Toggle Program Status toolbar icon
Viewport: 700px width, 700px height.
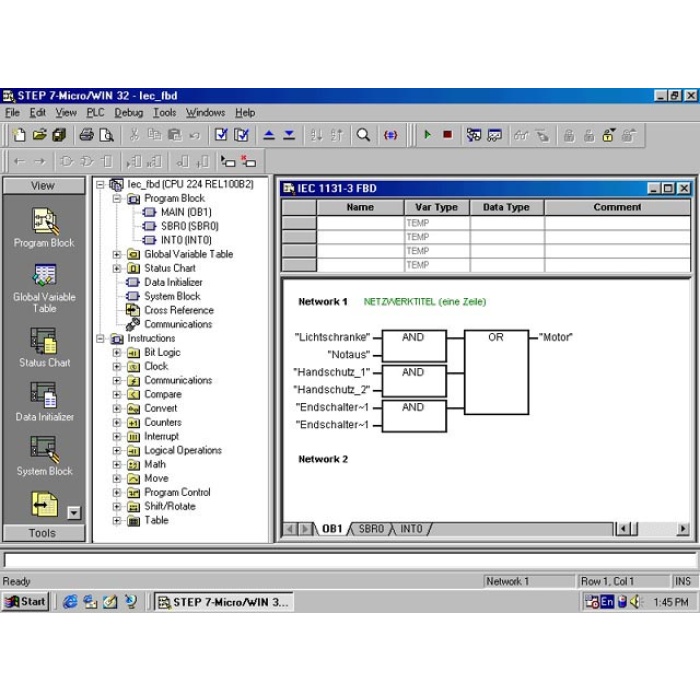click(474, 135)
